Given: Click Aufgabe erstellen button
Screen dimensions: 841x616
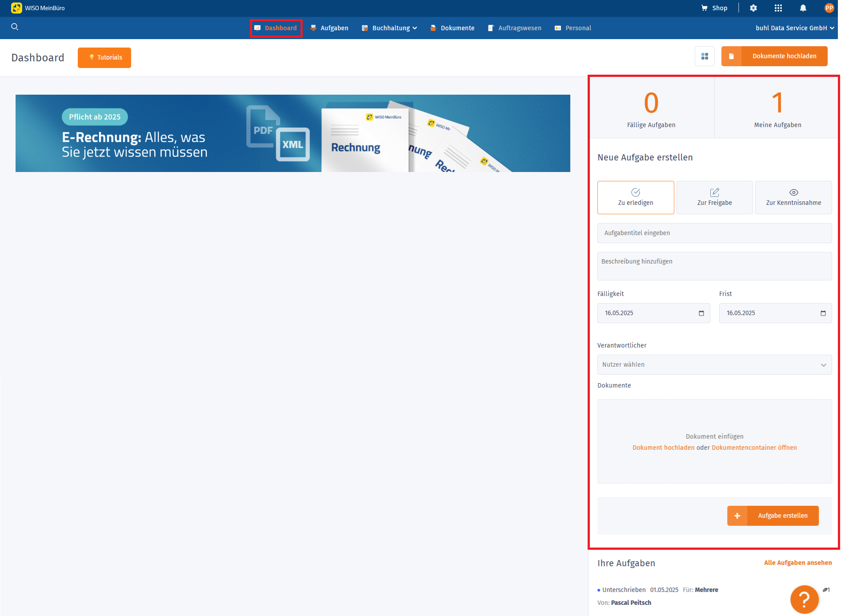Looking at the screenshot, I should click(x=773, y=516).
